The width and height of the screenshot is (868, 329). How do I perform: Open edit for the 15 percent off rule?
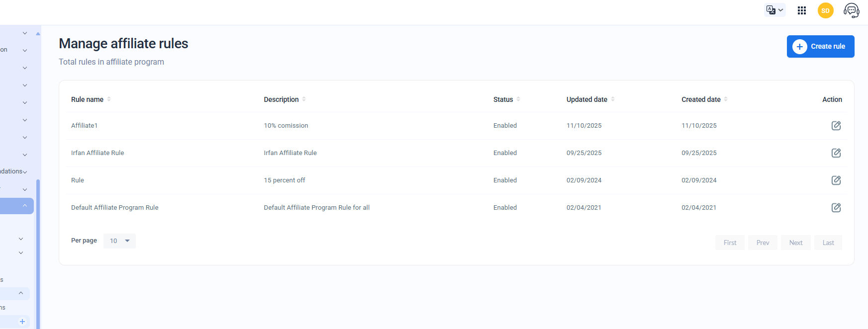pos(836,180)
